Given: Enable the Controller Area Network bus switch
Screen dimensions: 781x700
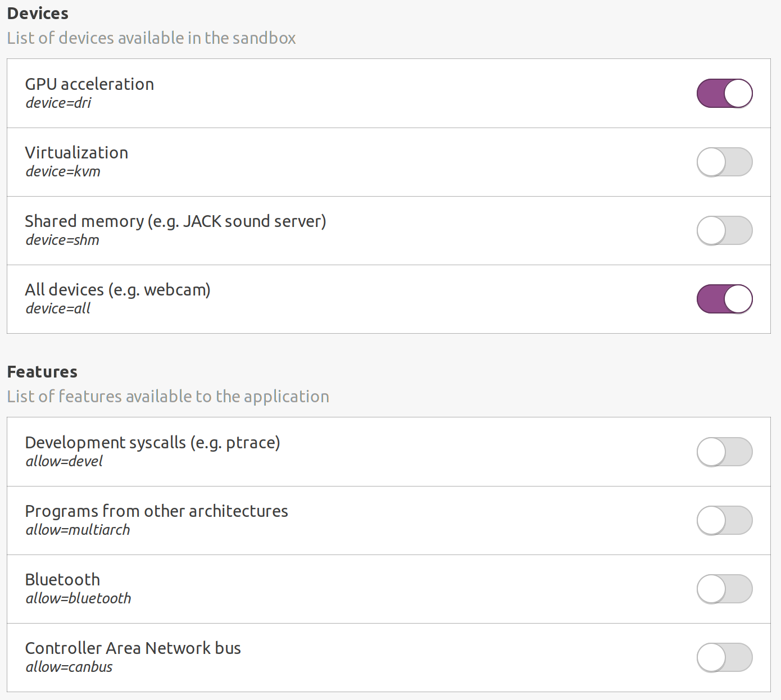Looking at the screenshot, I should [724, 657].
